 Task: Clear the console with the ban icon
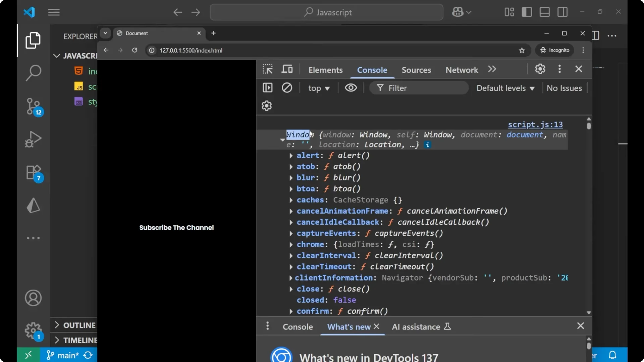[287, 88]
